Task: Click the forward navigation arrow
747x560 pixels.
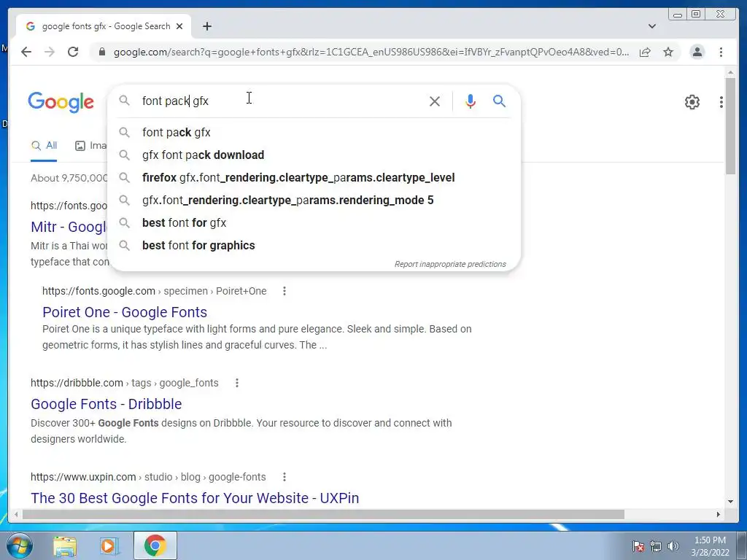Action: (50, 52)
